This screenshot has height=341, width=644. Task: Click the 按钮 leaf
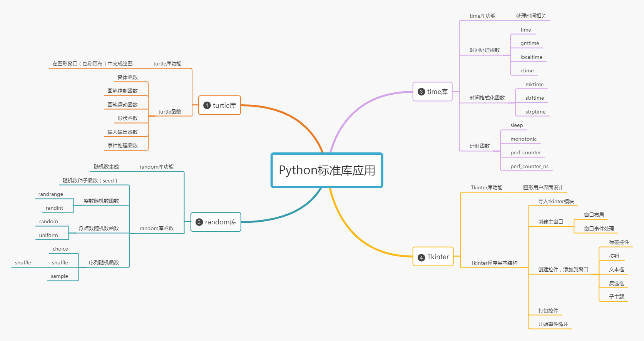pyautogui.click(x=614, y=256)
